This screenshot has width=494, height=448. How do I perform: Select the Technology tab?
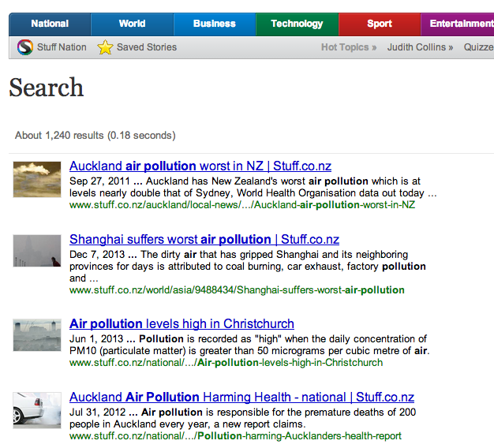click(297, 24)
